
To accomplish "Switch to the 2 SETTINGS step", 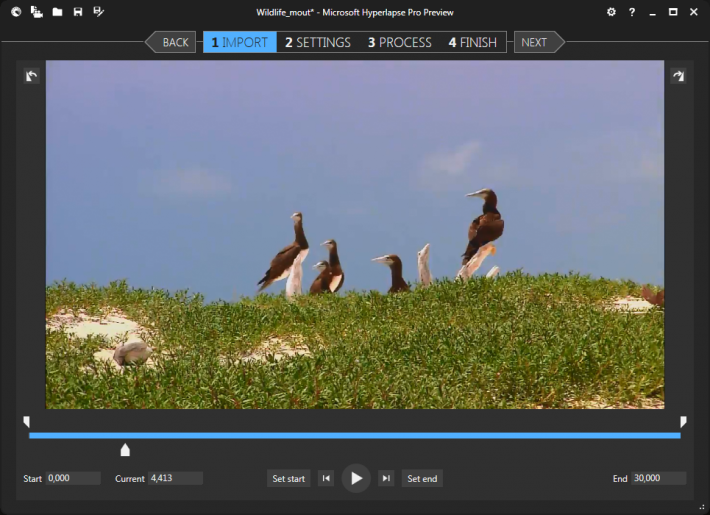I will point(317,42).
